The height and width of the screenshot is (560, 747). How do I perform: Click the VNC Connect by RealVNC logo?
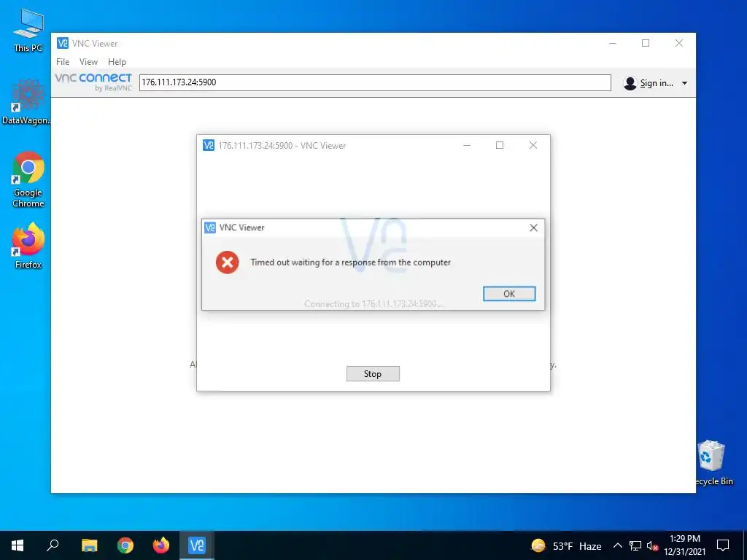93,82
